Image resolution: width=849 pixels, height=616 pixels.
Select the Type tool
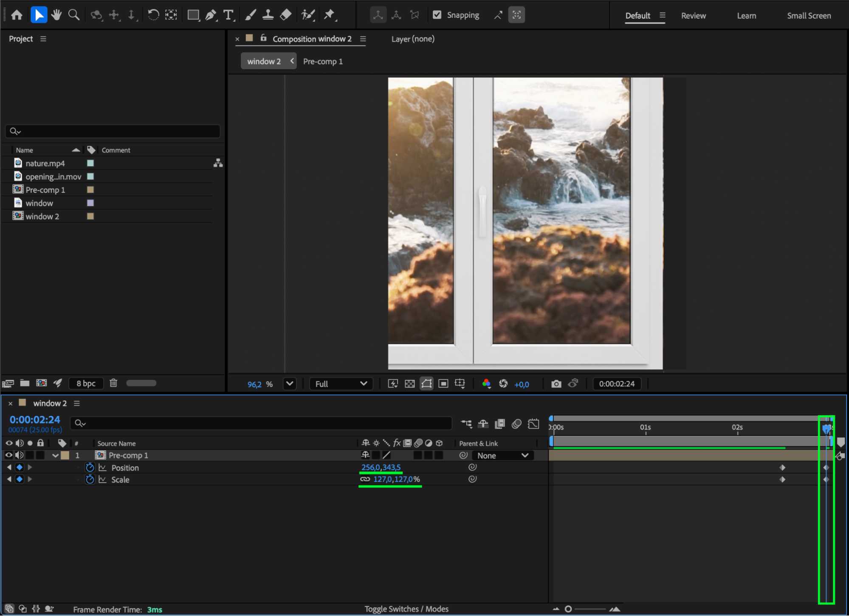[228, 15]
